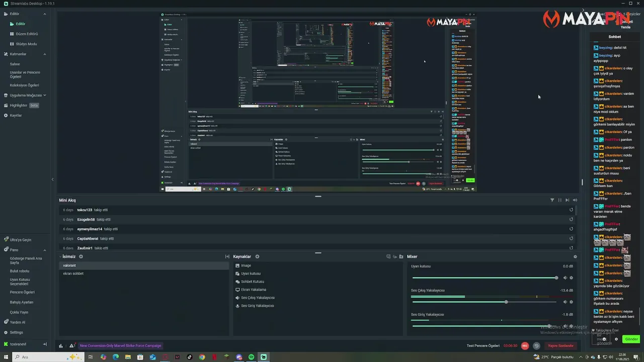Select Ses Çıkış Yakalayıcısı source
644x362 pixels.
click(318, 298)
